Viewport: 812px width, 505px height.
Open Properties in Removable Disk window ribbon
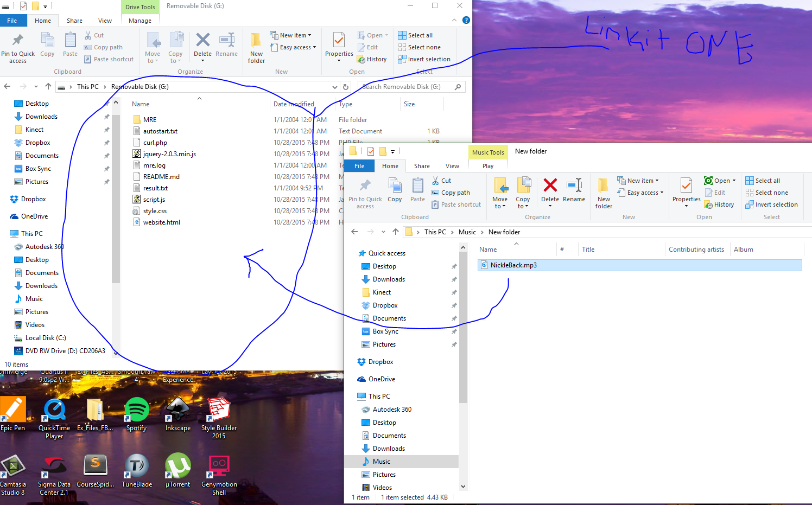pos(339,48)
